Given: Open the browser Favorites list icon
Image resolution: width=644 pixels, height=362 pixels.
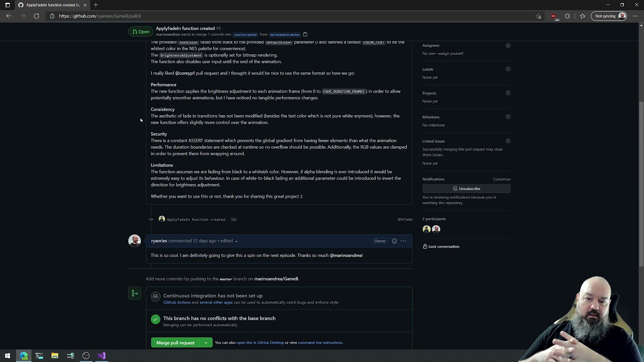Looking at the screenshot, I should point(583,16).
